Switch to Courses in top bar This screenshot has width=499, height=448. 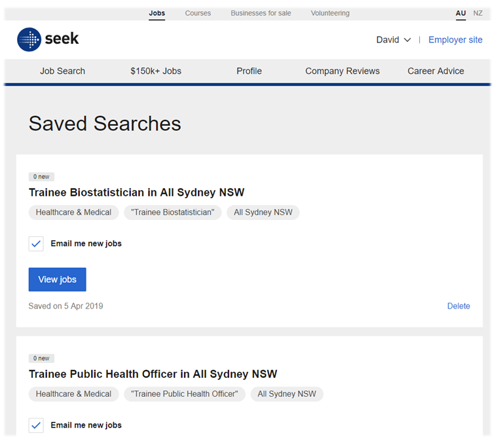[198, 13]
